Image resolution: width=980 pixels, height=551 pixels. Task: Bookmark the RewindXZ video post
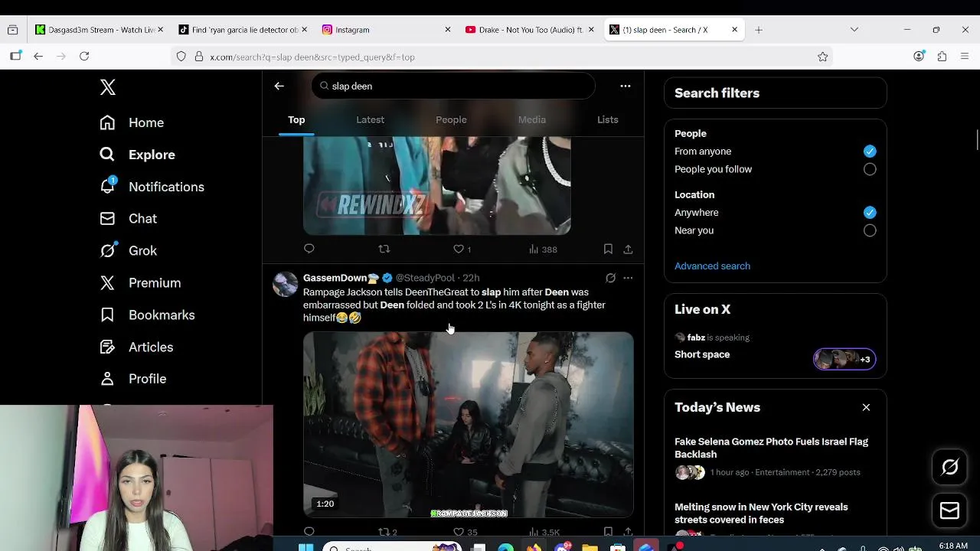(x=608, y=249)
